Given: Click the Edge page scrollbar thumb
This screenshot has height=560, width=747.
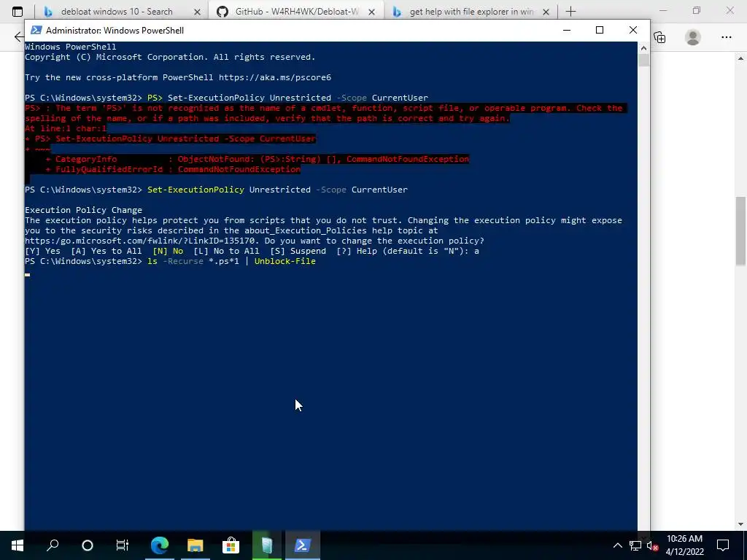Looking at the screenshot, I should pyautogui.click(x=741, y=231).
